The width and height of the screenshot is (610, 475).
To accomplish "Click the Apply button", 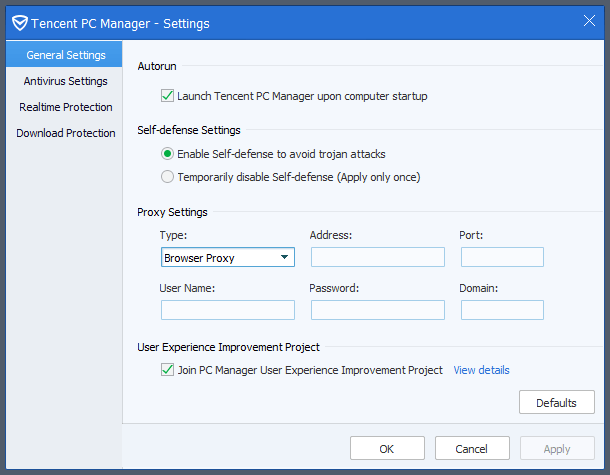I will [557, 449].
